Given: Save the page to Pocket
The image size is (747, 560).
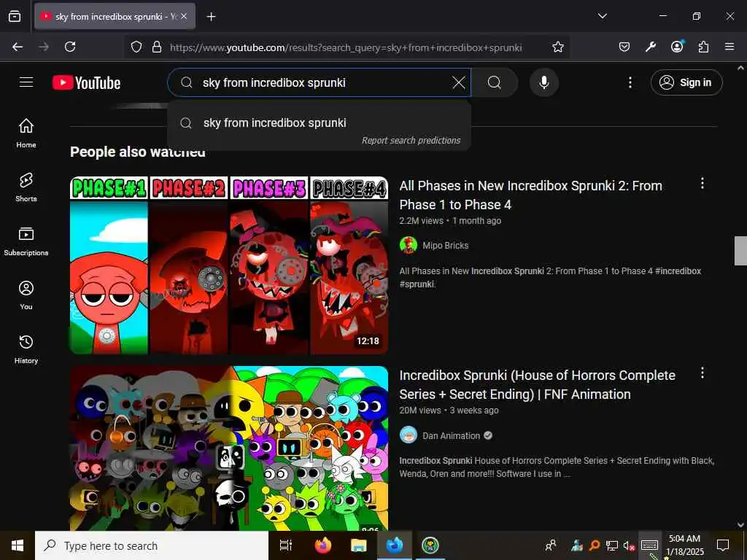Looking at the screenshot, I should pos(624,47).
